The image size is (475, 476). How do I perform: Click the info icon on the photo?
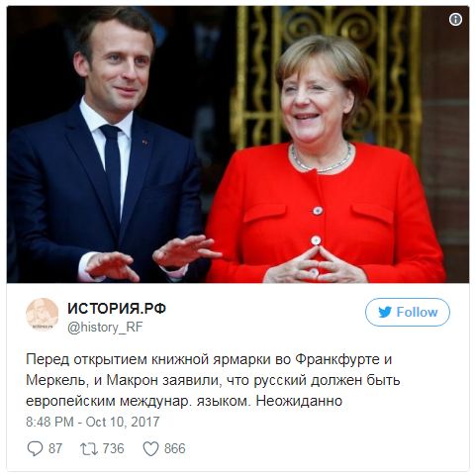pyautogui.click(x=455, y=20)
